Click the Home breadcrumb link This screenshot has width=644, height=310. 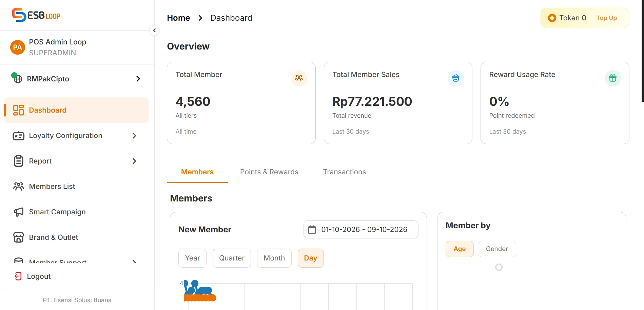click(178, 18)
